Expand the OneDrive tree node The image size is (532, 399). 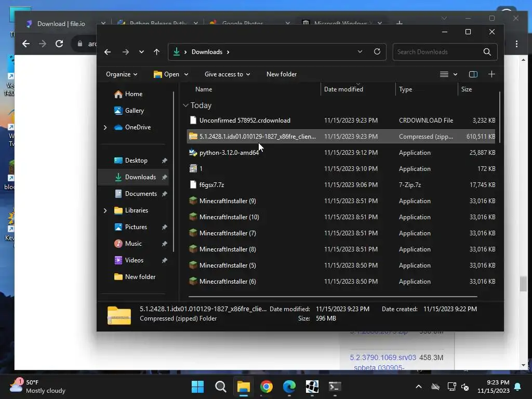[105, 127]
